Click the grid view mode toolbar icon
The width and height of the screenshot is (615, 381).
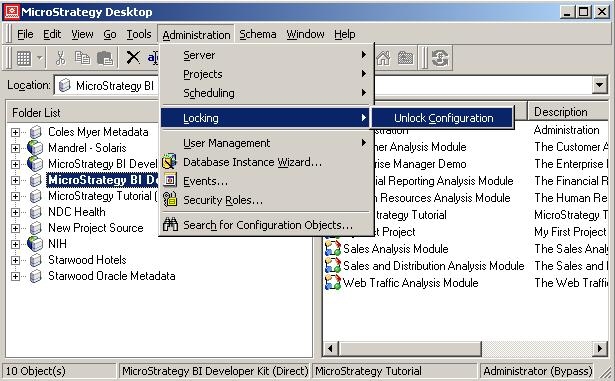(24, 58)
